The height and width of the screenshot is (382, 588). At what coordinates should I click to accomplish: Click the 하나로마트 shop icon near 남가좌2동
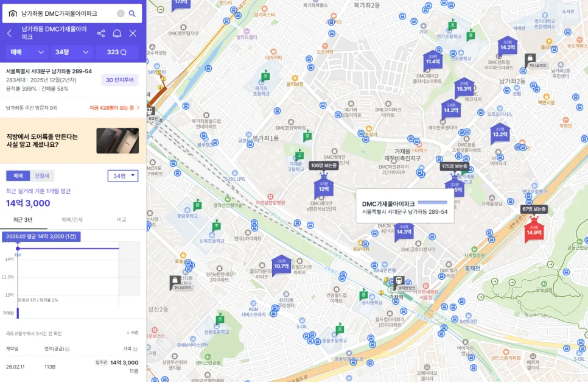(x=530, y=58)
